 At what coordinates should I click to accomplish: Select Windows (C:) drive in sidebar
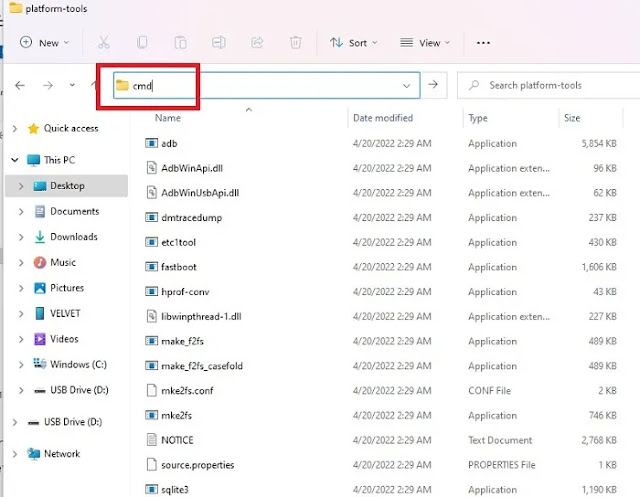tap(78, 364)
